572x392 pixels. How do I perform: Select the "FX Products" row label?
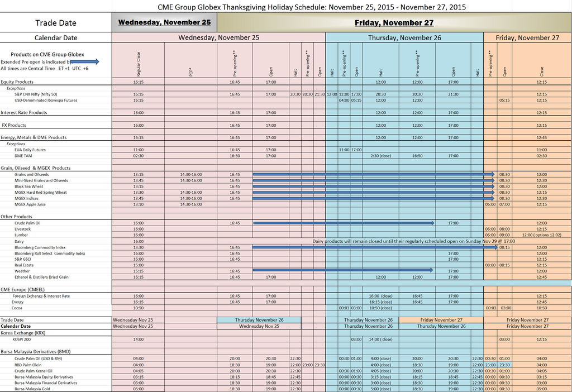tap(14, 125)
